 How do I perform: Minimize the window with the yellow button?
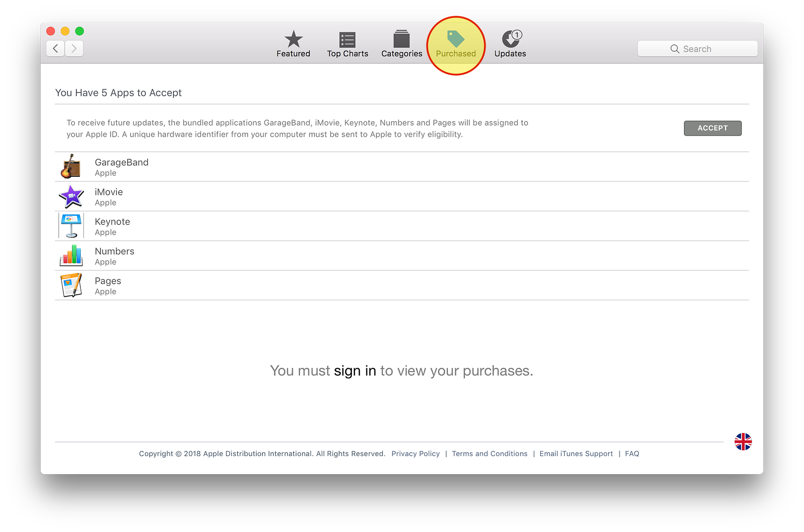tap(65, 31)
